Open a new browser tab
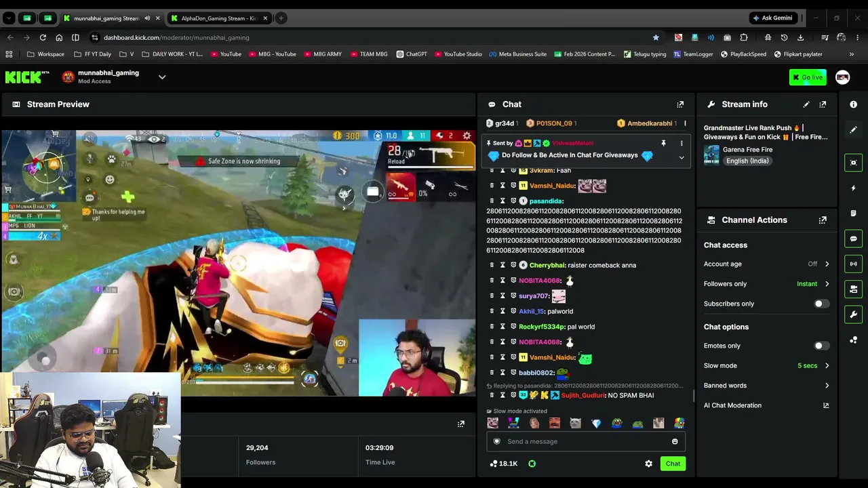This screenshot has height=488, width=868. (x=281, y=18)
